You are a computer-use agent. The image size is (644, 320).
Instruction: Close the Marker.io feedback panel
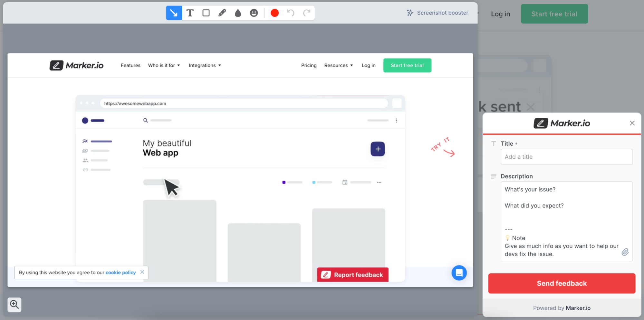point(632,123)
